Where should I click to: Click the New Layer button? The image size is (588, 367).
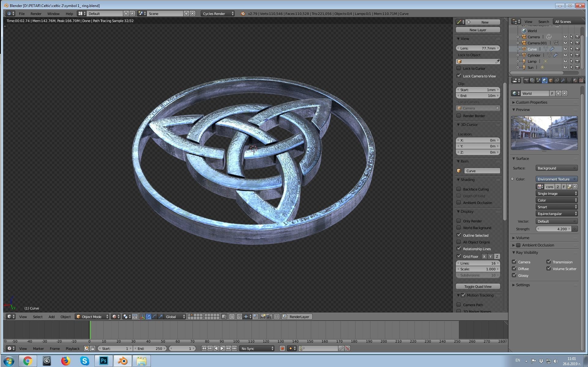(478, 30)
